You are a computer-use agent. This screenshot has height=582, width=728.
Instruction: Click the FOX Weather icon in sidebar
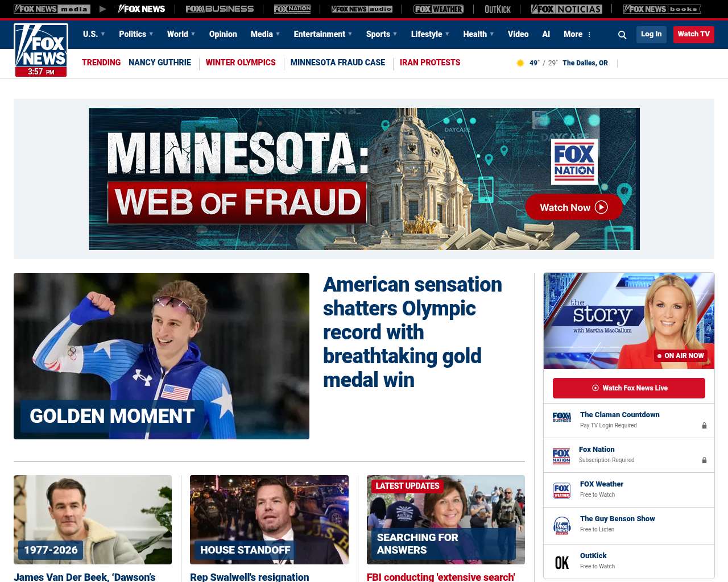(562, 490)
